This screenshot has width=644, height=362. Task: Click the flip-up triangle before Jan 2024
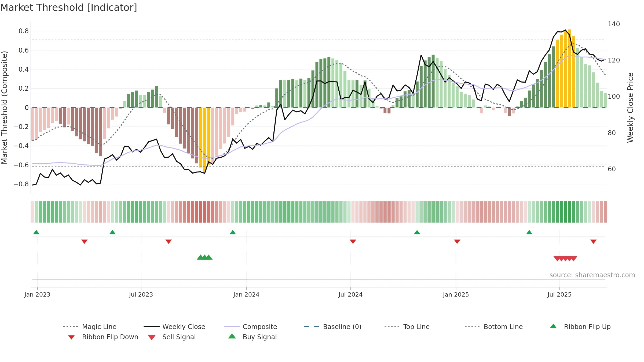coord(233,232)
